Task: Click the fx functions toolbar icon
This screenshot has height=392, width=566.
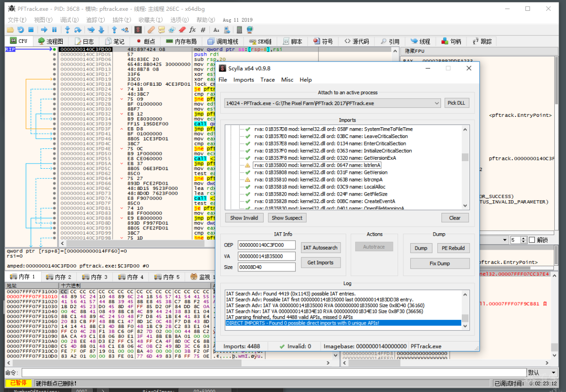Action: 192,29
